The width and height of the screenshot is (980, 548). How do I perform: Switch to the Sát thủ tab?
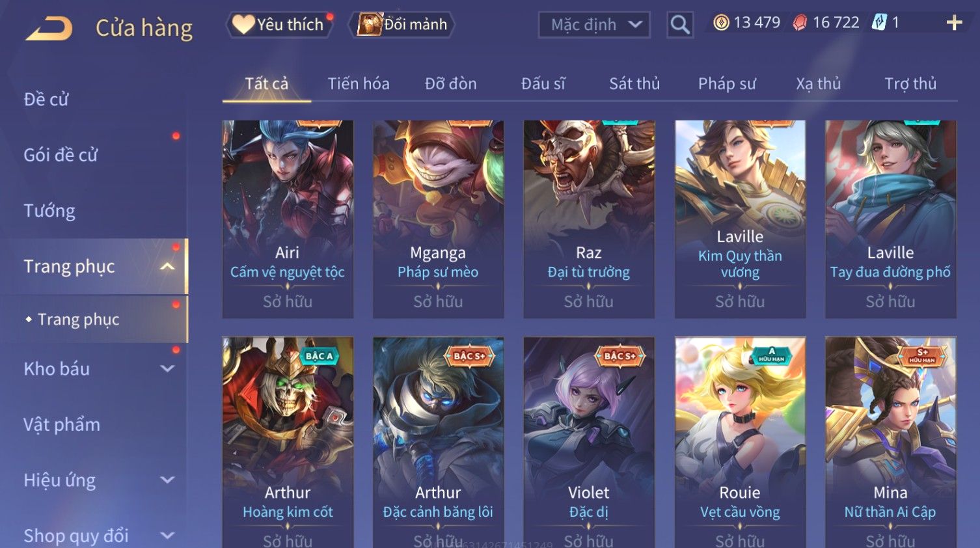634,83
